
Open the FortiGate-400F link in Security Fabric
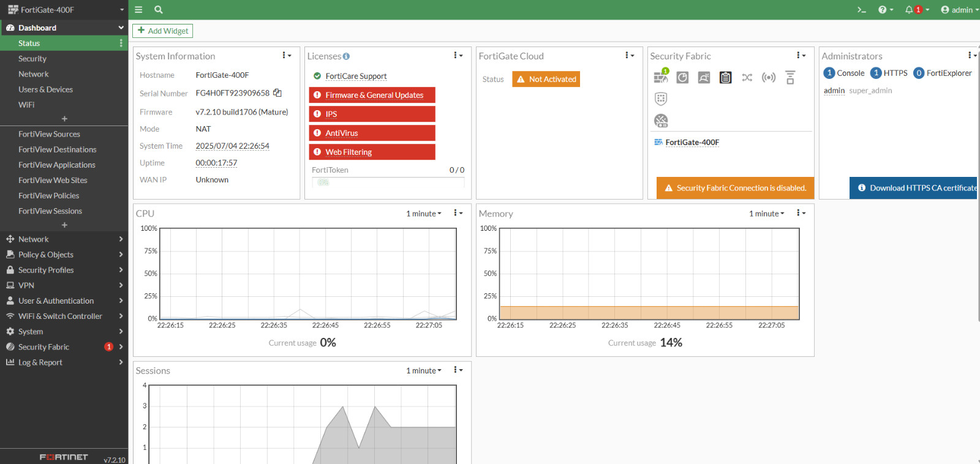[x=692, y=142]
